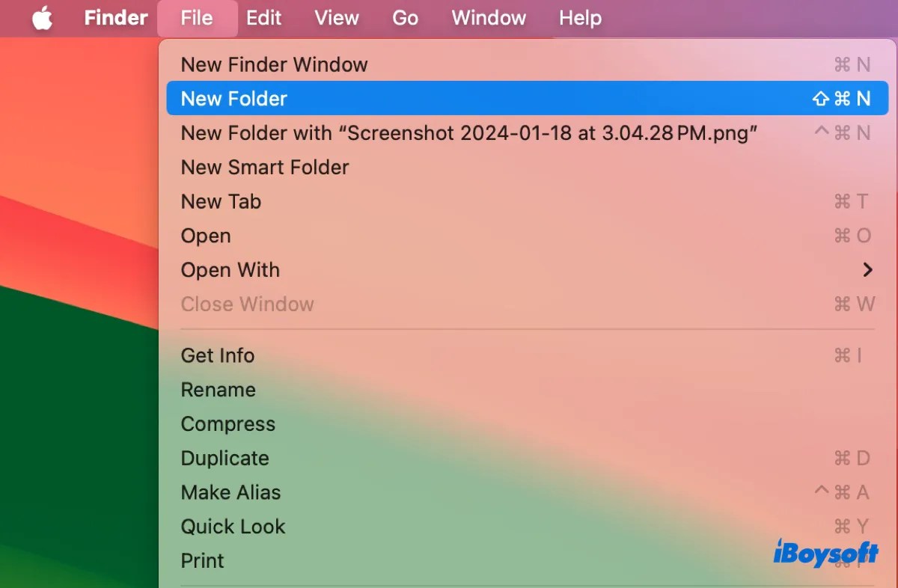
Task: Open the Apple menu
Action: click(x=41, y=18)
